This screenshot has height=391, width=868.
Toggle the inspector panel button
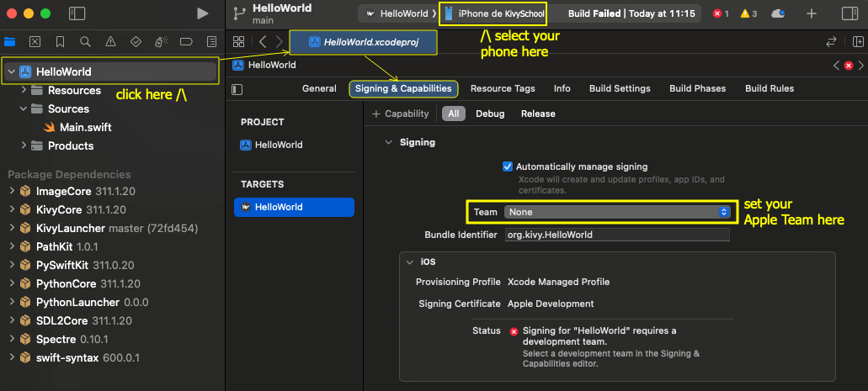[849, 13]
